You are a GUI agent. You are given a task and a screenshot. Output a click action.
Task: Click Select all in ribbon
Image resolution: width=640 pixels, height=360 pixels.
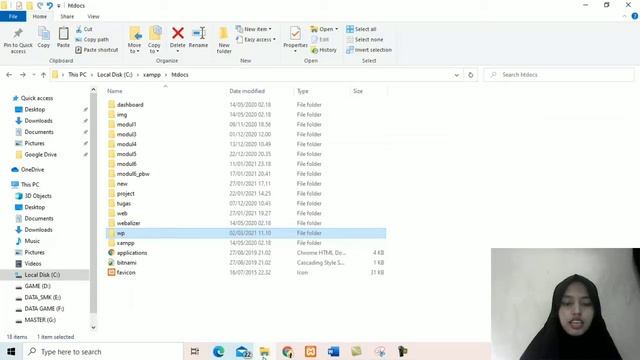pyautogui.click(x=361, y=29)
